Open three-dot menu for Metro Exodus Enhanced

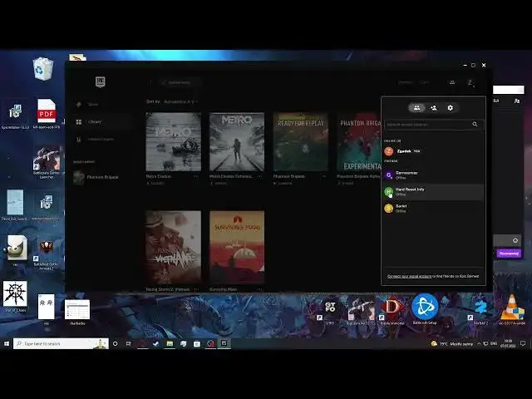(x=259, y=176)
